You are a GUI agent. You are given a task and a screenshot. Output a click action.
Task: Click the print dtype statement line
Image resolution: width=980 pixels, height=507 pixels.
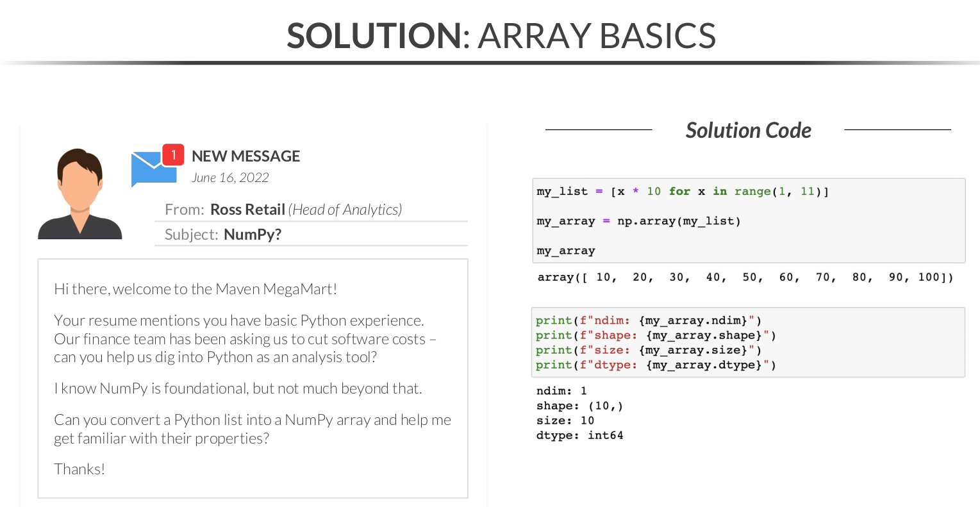point(656,365)
